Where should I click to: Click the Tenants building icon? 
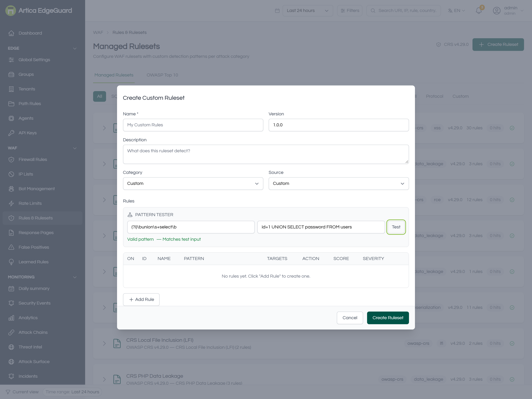(x=11, y=89)
